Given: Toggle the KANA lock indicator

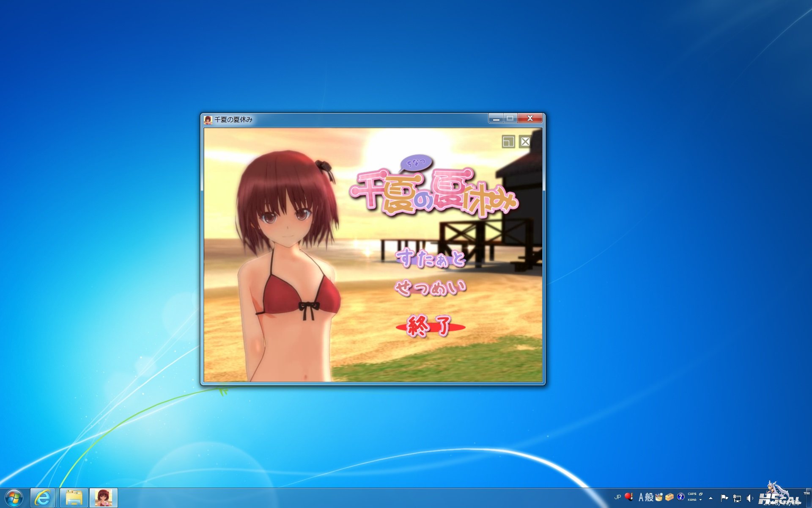Looking at the screenshot, I should (x=692, y=500).
